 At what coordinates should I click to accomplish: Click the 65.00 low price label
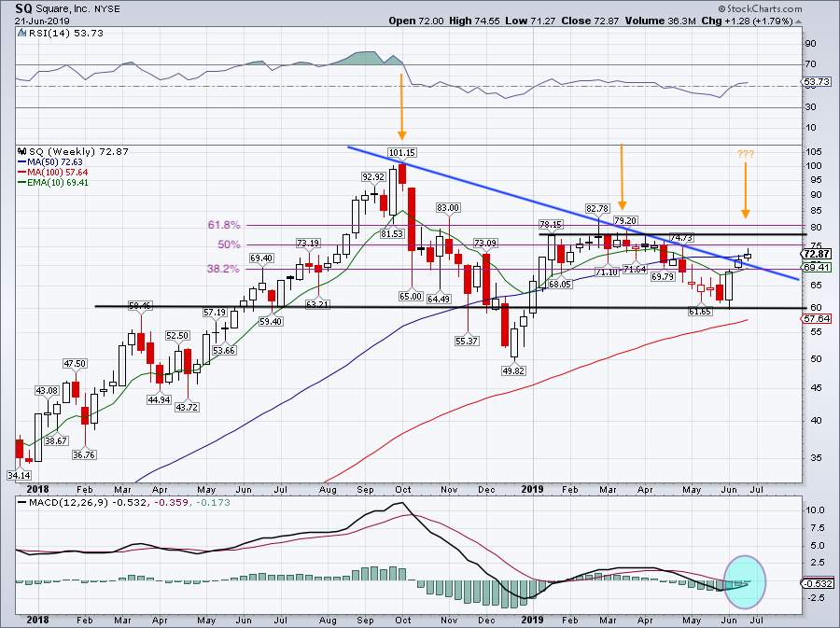pos(411,296)
